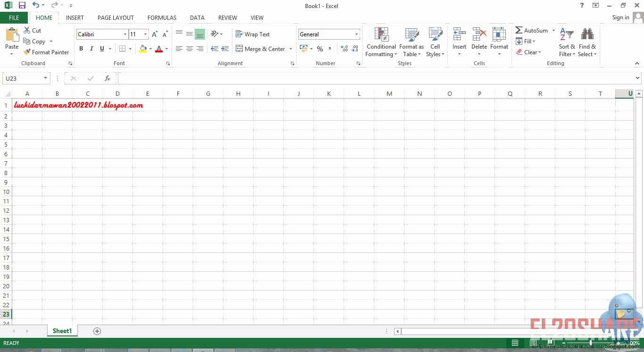Increase font size with large A icon

155,34
